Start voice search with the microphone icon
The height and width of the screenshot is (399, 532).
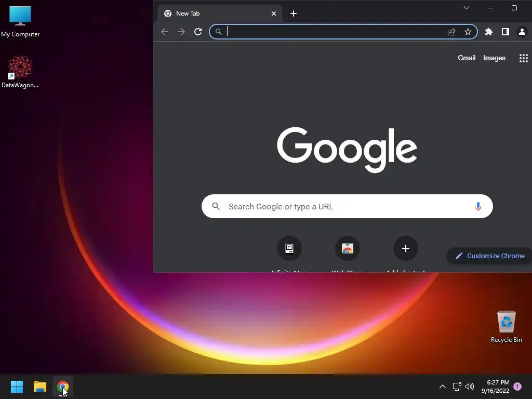click(478, 206)
